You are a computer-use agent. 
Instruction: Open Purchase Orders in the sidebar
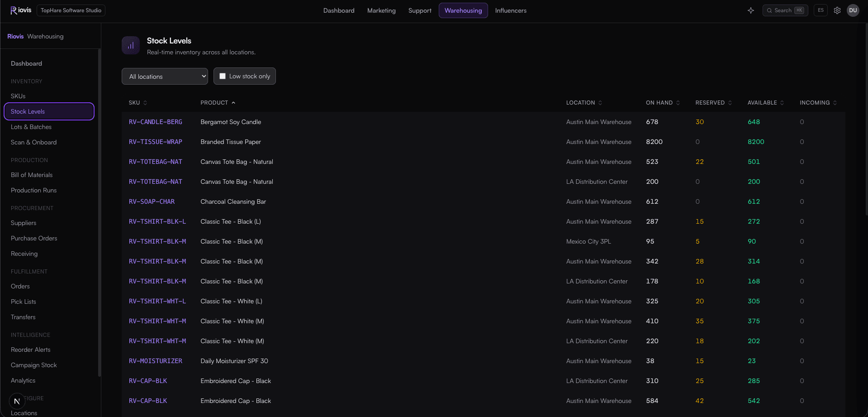click(x=34, y=238)
